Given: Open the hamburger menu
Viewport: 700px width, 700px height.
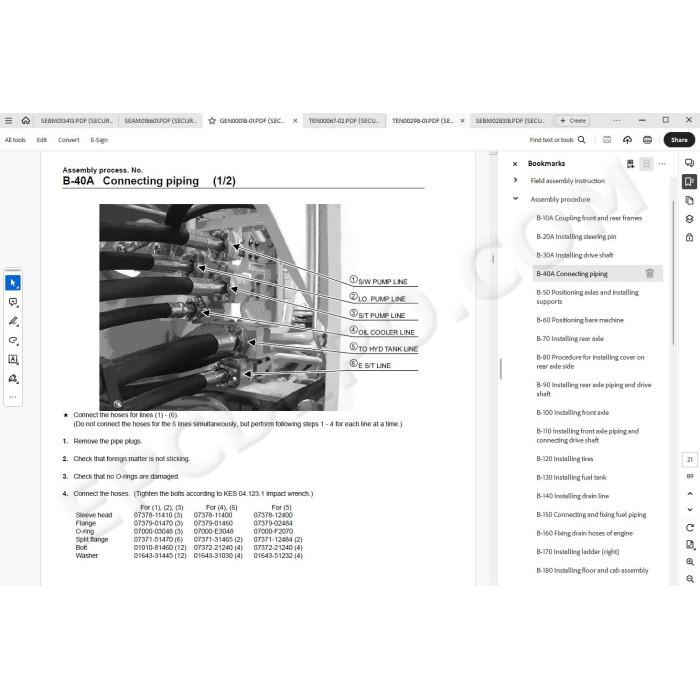Looking at the screenshot, I should (x=8, y=121).
